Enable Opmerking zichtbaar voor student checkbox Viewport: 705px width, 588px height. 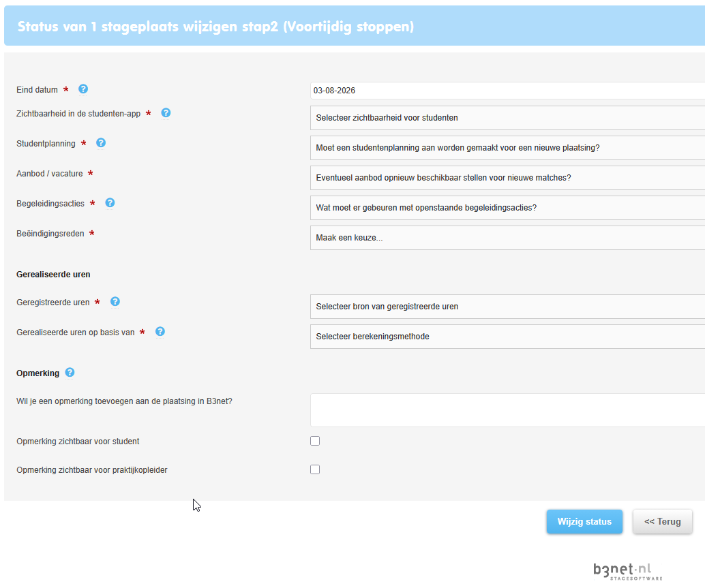pos(315,441)
